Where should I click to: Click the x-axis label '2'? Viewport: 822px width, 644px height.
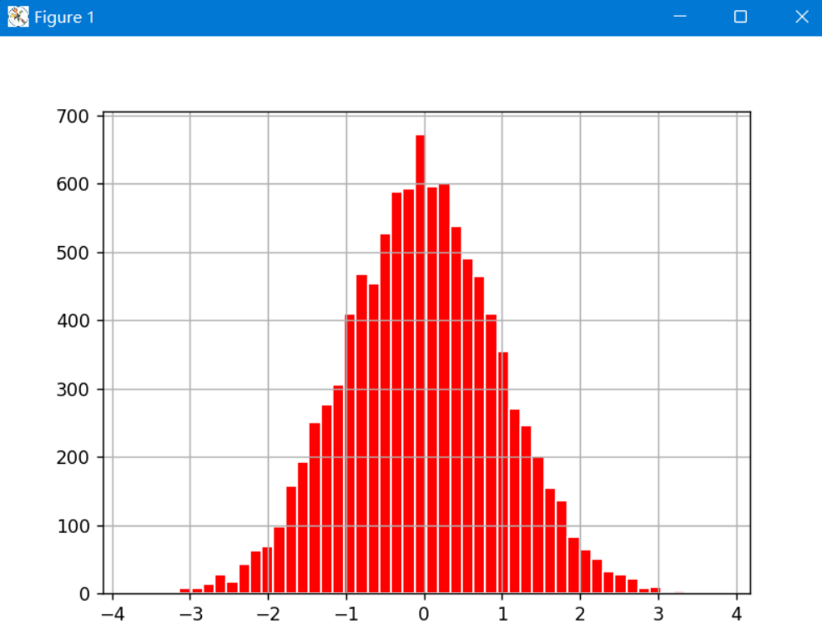580,614
